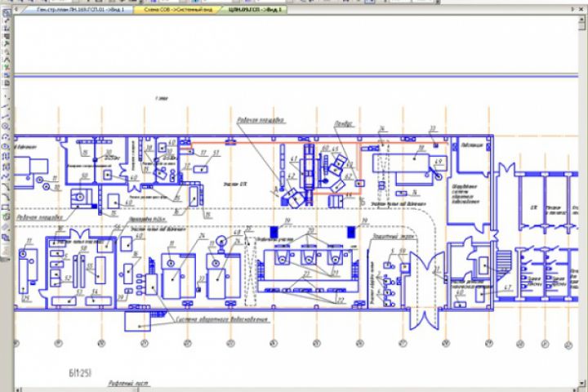Select the Point tool

(6, 96)
